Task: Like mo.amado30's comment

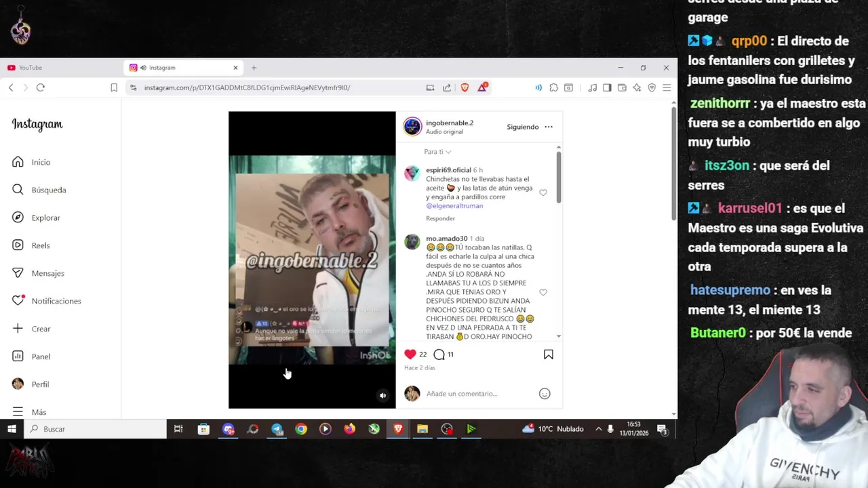Action: pyautogui.click(x=543, y=292)
